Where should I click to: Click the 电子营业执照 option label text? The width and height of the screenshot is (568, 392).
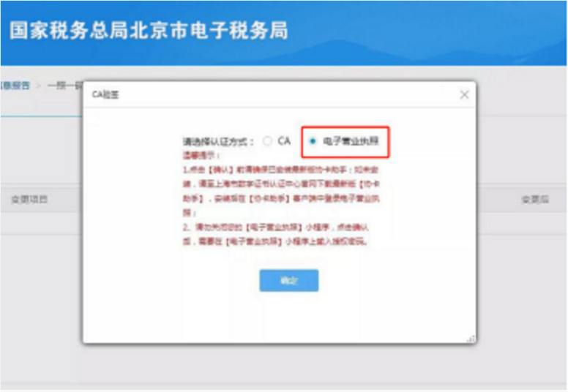[x=351, y=141]
